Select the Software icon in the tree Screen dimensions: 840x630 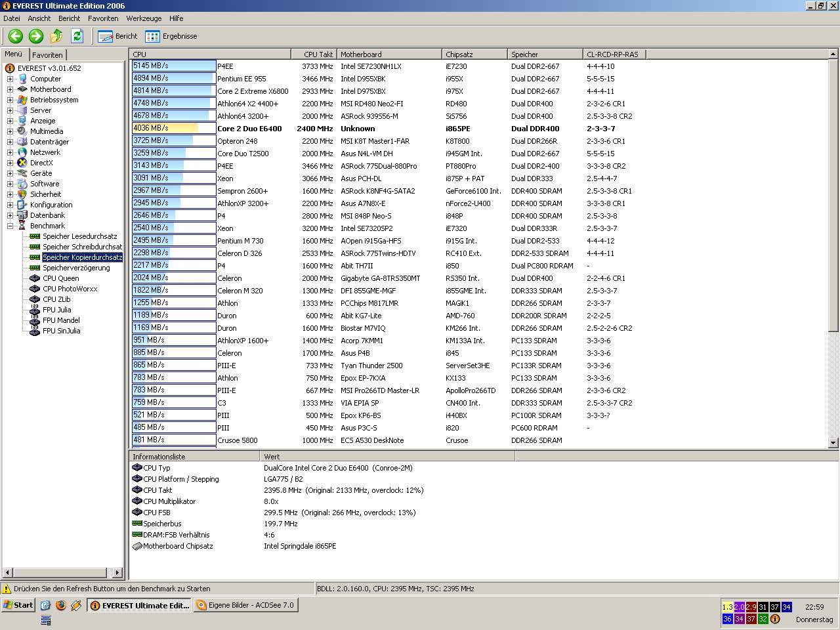coord(22,184)
